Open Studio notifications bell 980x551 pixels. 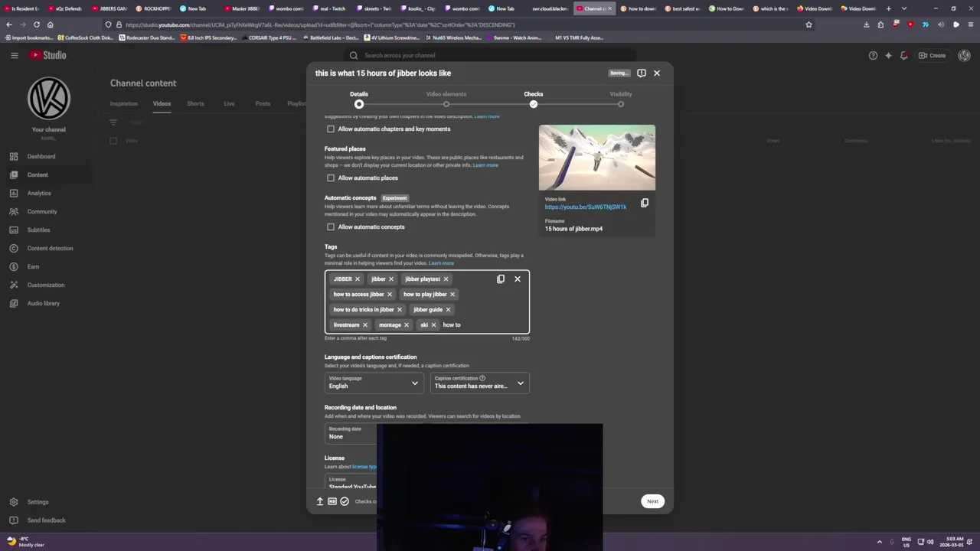tap(904, 55)
